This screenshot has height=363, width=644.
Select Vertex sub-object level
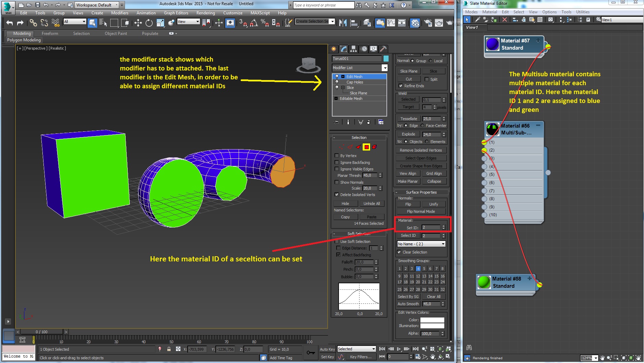(342, 147)
